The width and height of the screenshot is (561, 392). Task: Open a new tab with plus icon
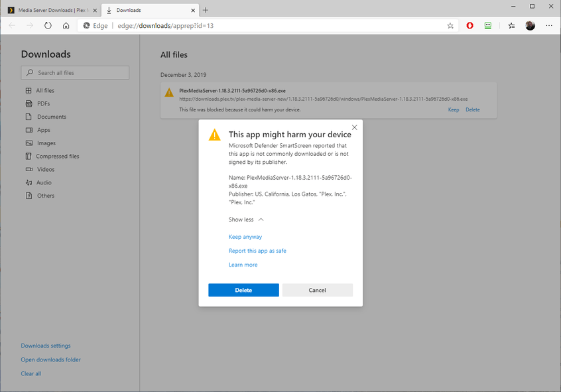[206, 10]
